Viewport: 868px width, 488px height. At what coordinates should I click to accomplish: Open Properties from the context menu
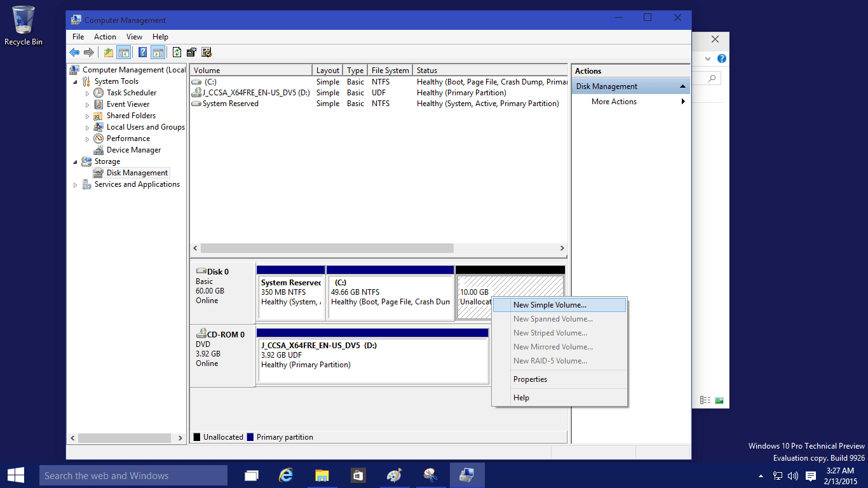[x=530, y=379]
